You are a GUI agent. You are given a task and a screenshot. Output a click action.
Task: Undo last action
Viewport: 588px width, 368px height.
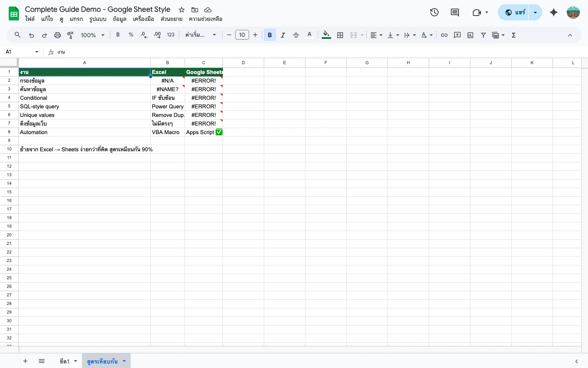coord(31,35)
